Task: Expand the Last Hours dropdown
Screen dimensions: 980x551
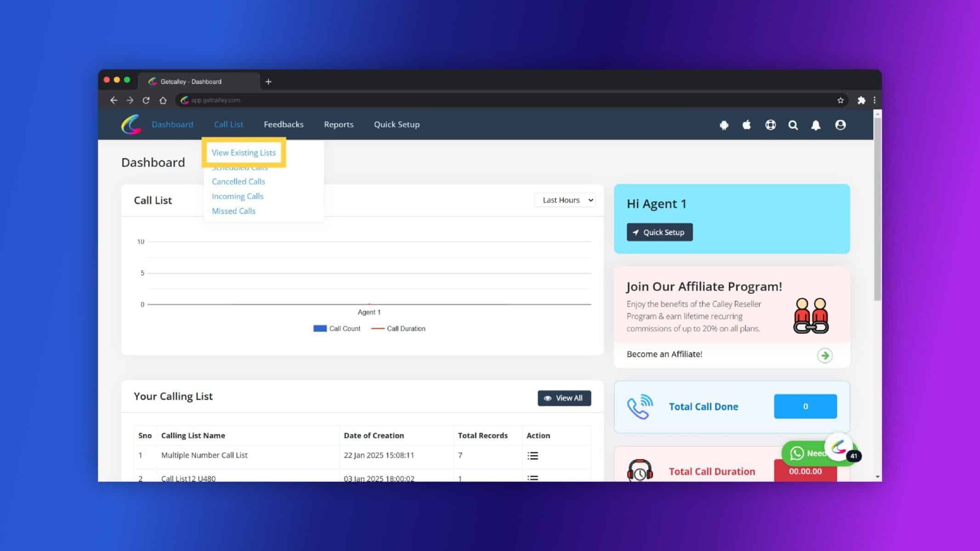Action: point(565,200)
